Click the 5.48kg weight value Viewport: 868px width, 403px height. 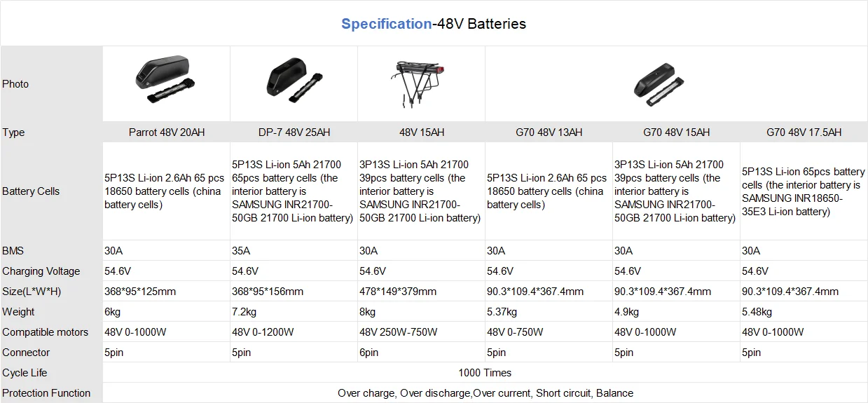tap(757, 312)
